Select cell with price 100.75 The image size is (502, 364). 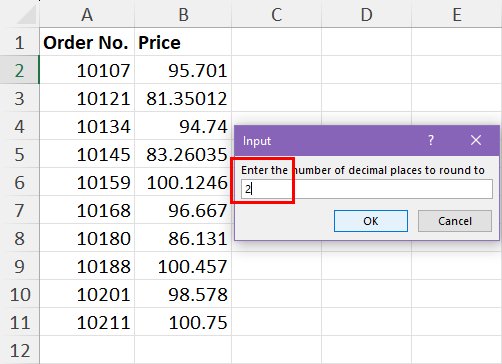coord(183,322)
